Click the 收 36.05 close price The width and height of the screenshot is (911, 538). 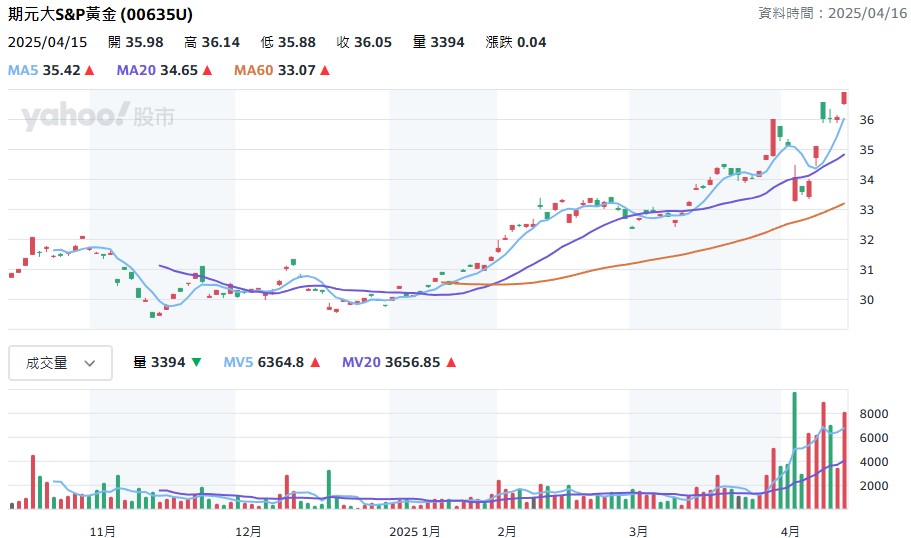[x=364, y=42]
